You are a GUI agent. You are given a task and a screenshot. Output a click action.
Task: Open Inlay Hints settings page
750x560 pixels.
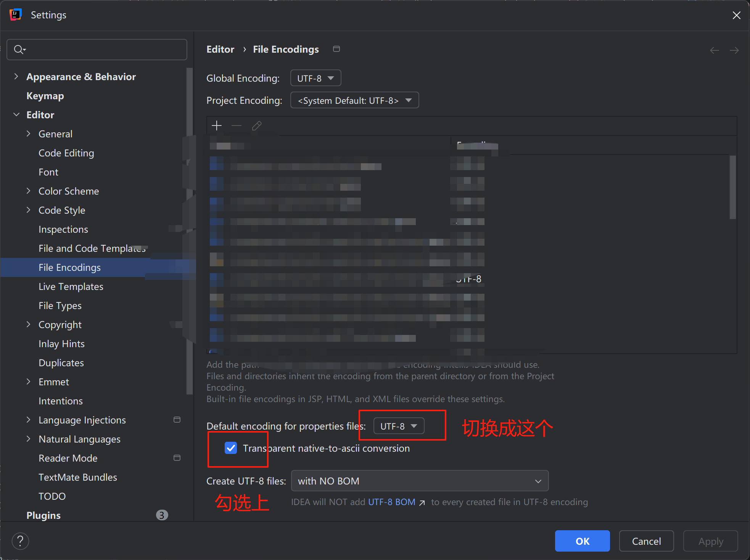pos(61,344)
